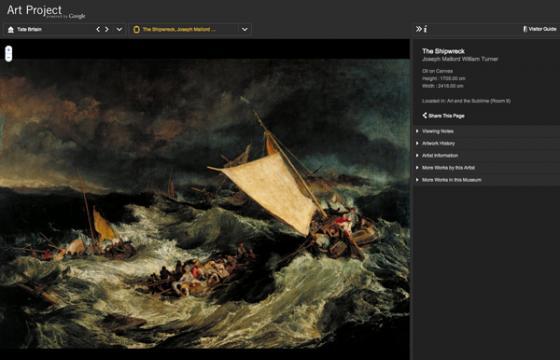560x360 pixels.
Task: Open the Visitor Guide
Action: (540, 29)
